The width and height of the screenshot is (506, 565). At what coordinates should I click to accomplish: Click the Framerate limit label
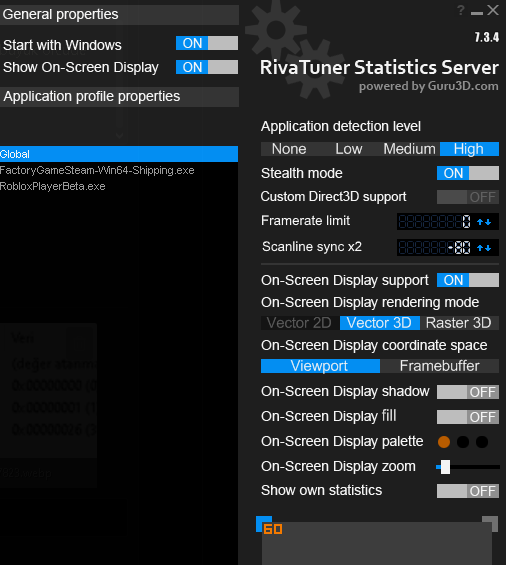click(305, 221)
